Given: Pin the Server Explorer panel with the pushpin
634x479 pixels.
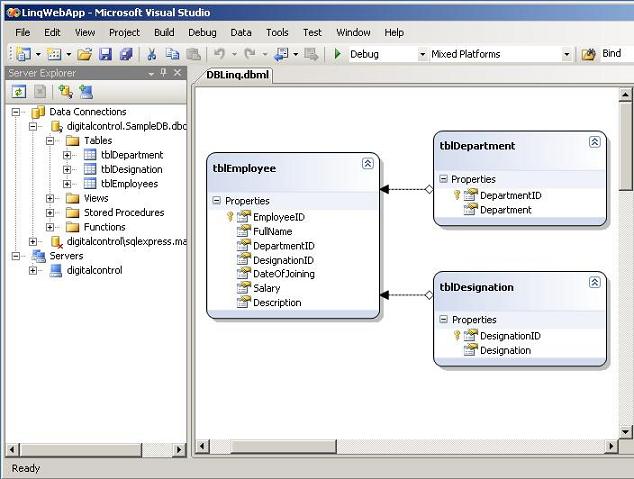Looking at the screenshot, I should click(163, 73).
